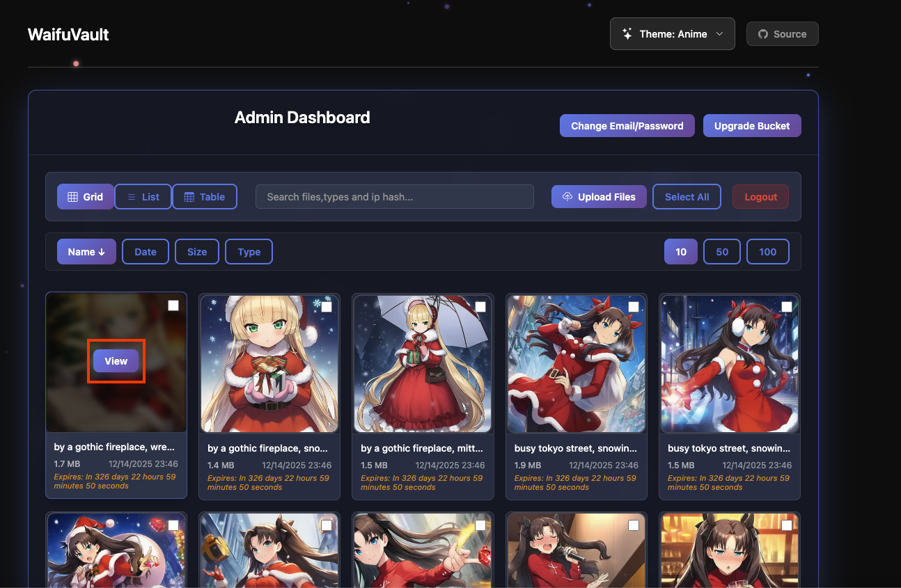Switch to List view

[143, 197]
